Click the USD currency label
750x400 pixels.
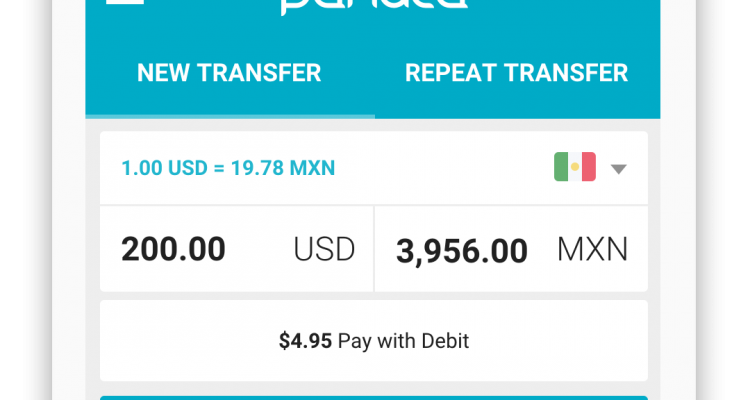pyautogui.click(x=324, y=249)
